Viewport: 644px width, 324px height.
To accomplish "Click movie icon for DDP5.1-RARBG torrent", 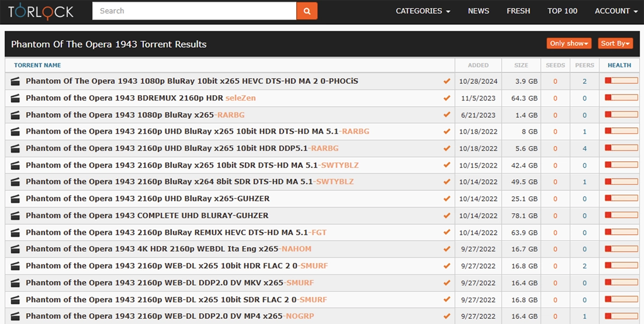I will (16, 148).
